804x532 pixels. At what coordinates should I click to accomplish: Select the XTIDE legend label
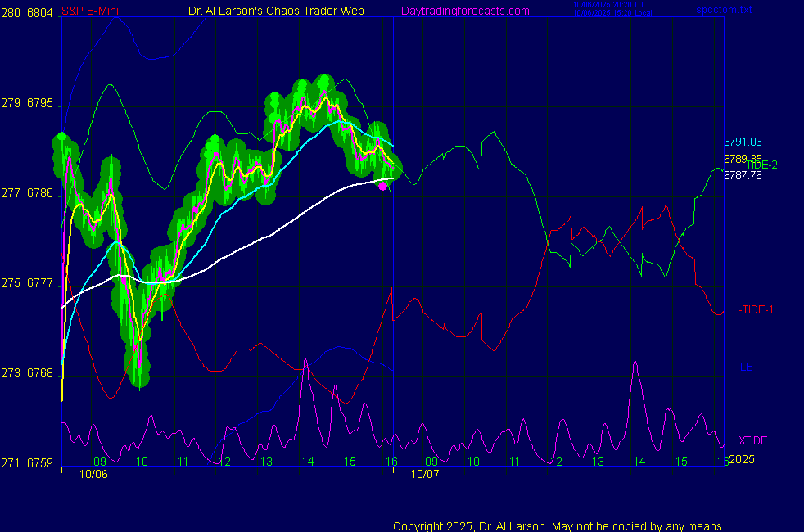pyautogui.click(x=752, y=440)
